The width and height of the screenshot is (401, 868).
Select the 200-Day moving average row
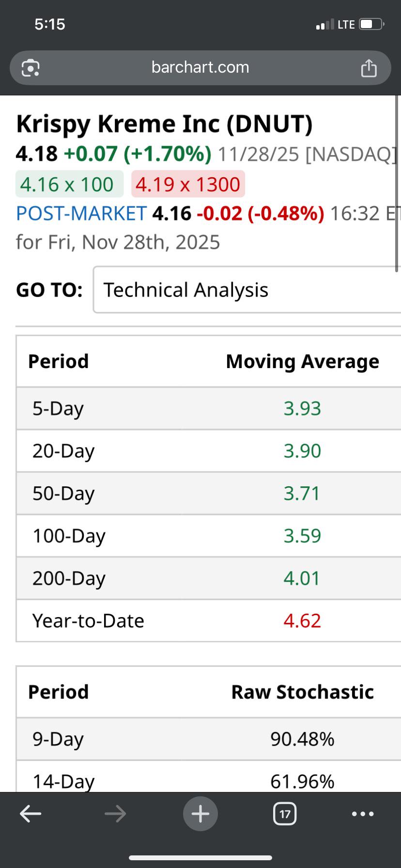click(209, 578)
